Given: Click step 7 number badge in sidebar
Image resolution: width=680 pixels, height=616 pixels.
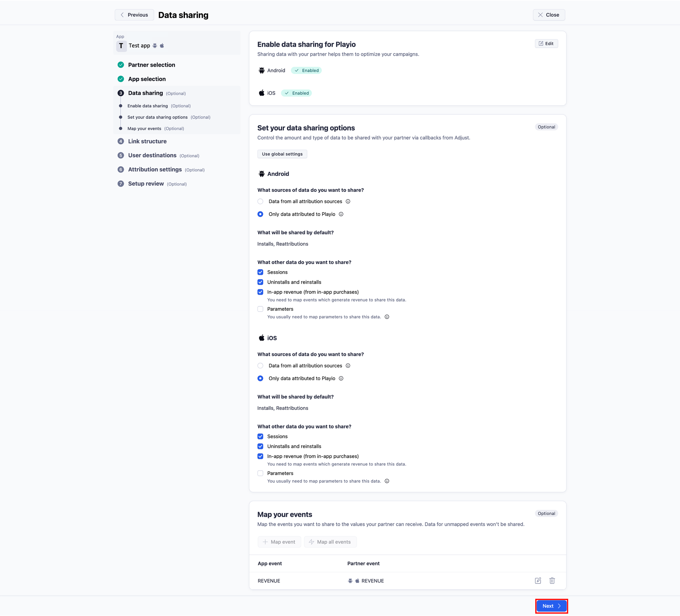Looking at the screenshot, I should click(121, 184).
